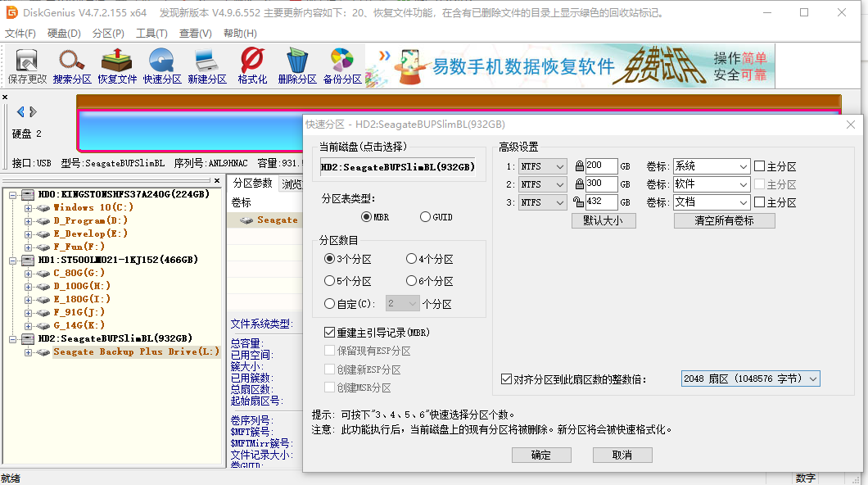Launch the Recover Files (恢复文件) tool

[x=117, y=66]
